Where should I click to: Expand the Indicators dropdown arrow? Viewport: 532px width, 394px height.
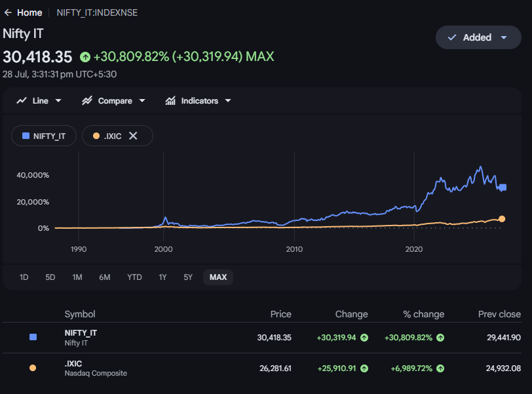(228, 101)
